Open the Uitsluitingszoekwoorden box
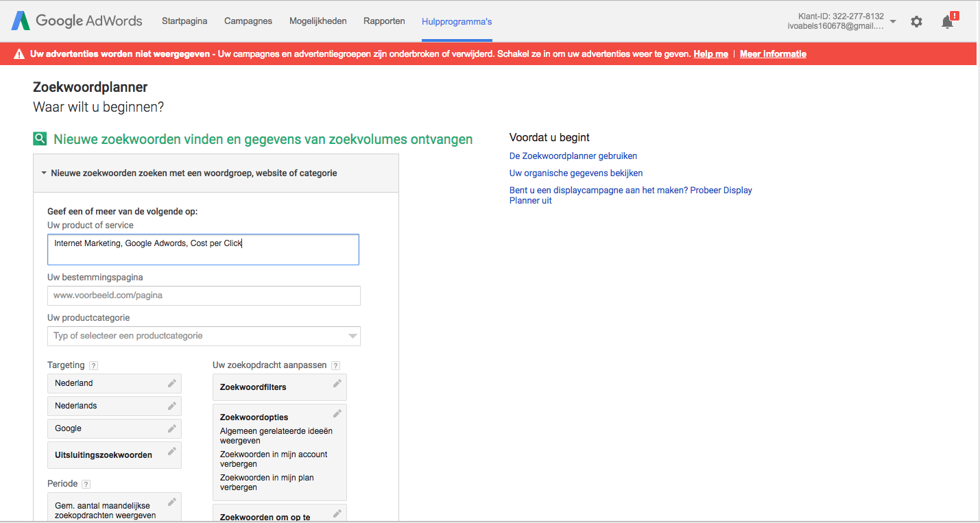Screen dimensions: 980x523 115,455
